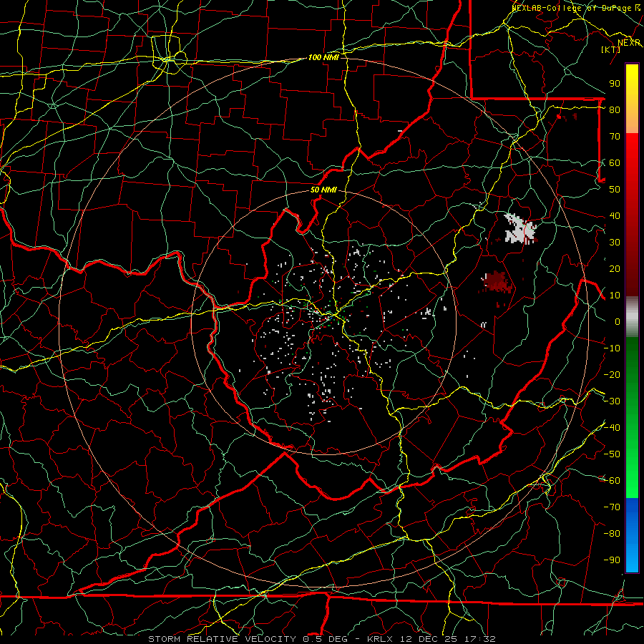The height and width of the screenshot is (644, 644).
Task: Click the "100 NMI" range ring label
Action: click(323, 57)
